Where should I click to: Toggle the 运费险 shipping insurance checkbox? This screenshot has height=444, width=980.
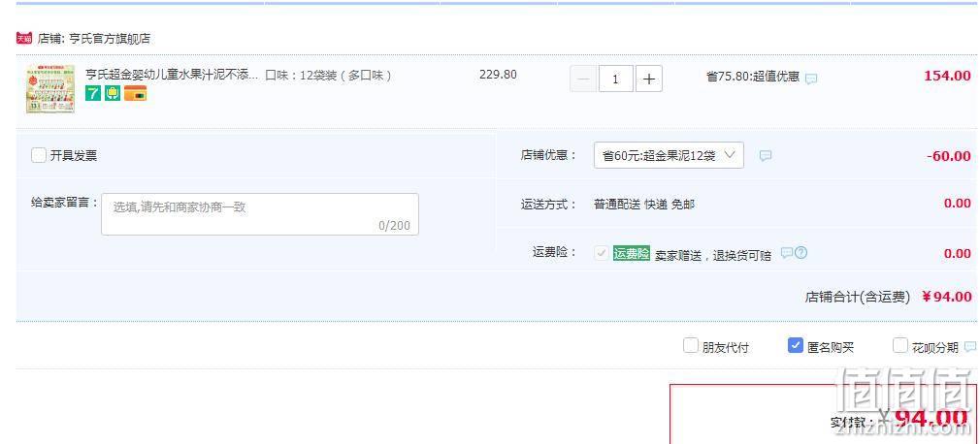click(x=602, y=253)
